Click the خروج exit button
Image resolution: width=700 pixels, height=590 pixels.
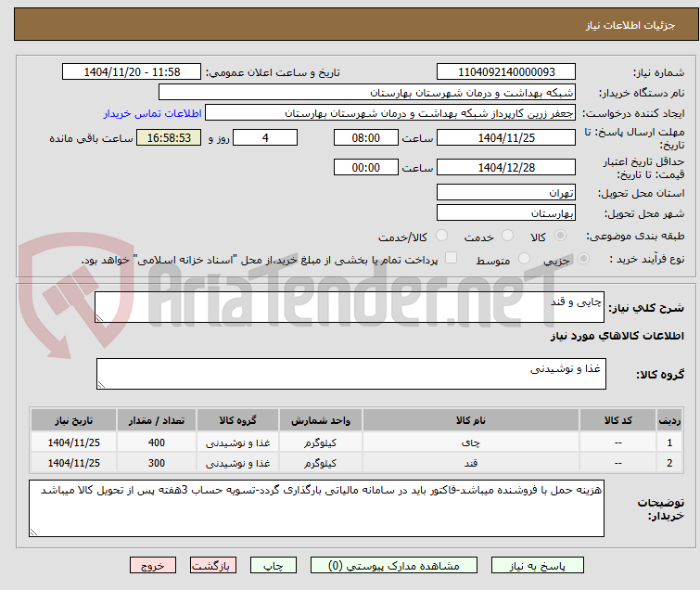tap(153, 566)
